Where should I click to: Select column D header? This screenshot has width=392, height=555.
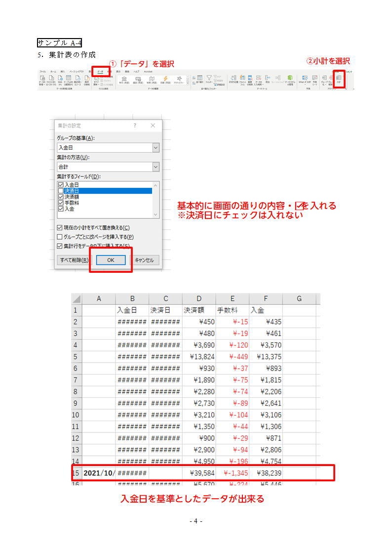(x=199, y=299)
